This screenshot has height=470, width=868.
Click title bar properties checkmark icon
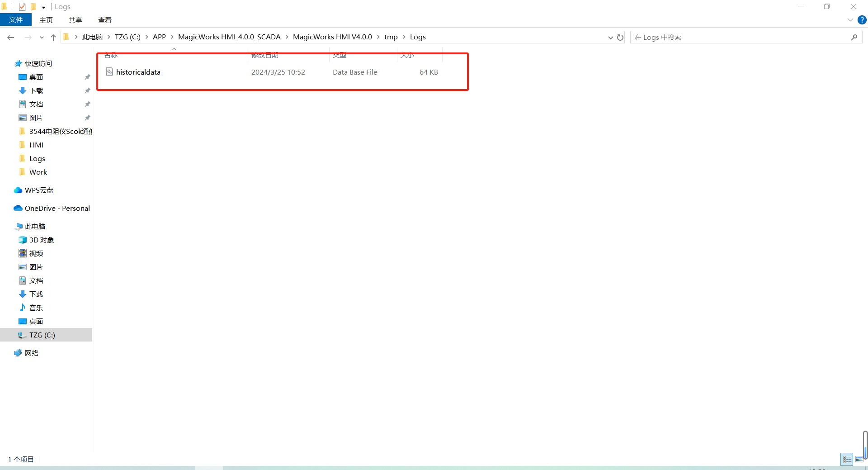click(22, 6)
